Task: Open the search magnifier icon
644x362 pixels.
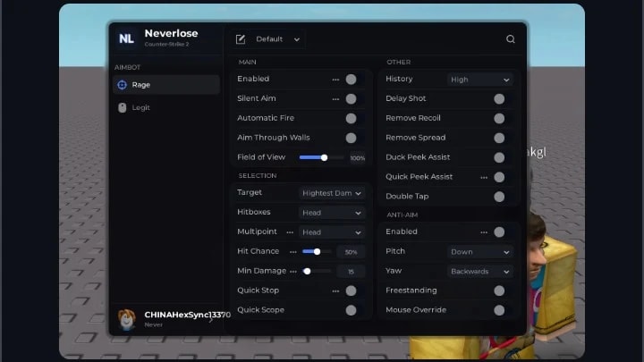Action: click(510, 39)
